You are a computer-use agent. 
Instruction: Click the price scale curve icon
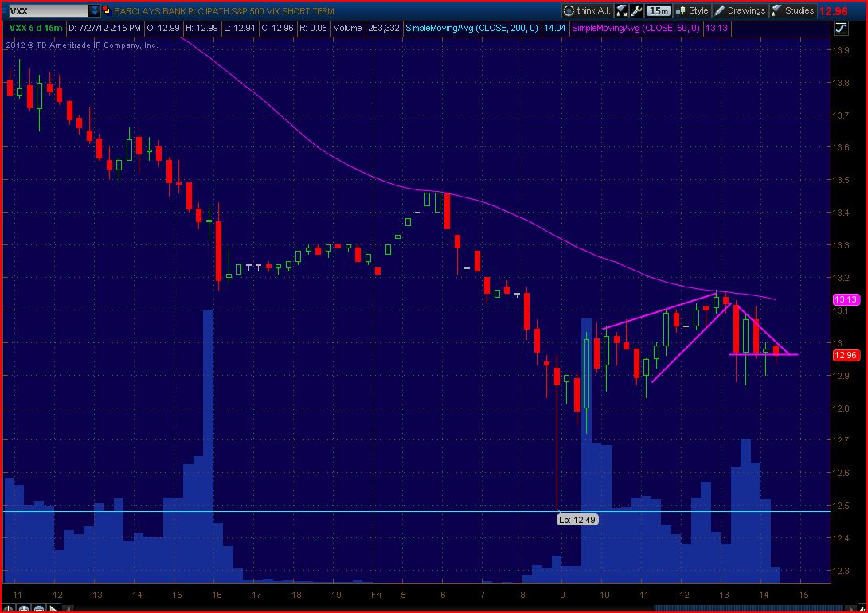point(842,28)
